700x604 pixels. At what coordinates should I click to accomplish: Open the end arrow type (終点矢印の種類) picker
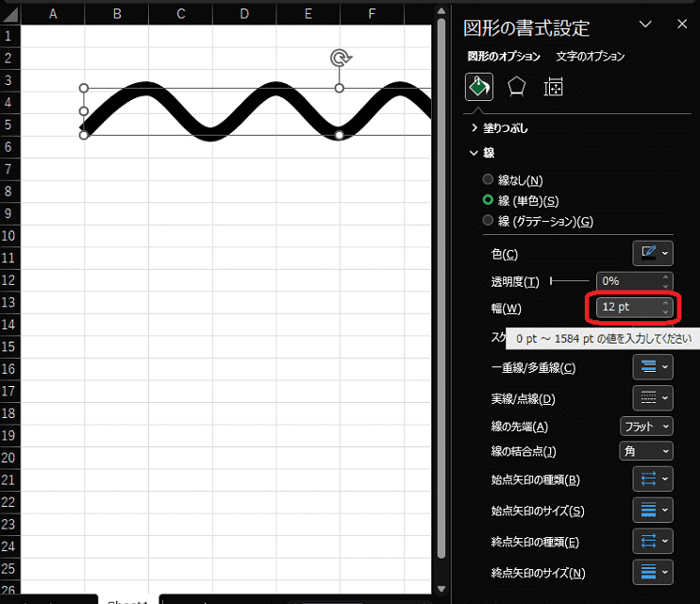click(652, 542)
